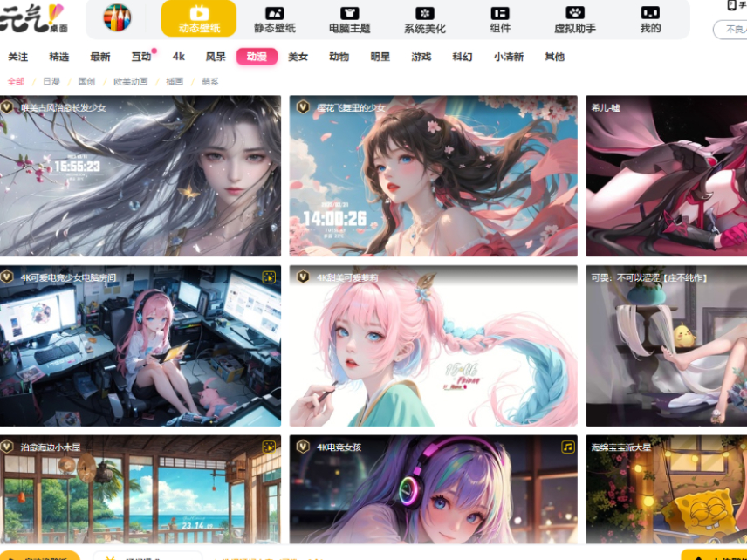
Task: Open 静态壁纸 section
Action: tap(274, 20)
